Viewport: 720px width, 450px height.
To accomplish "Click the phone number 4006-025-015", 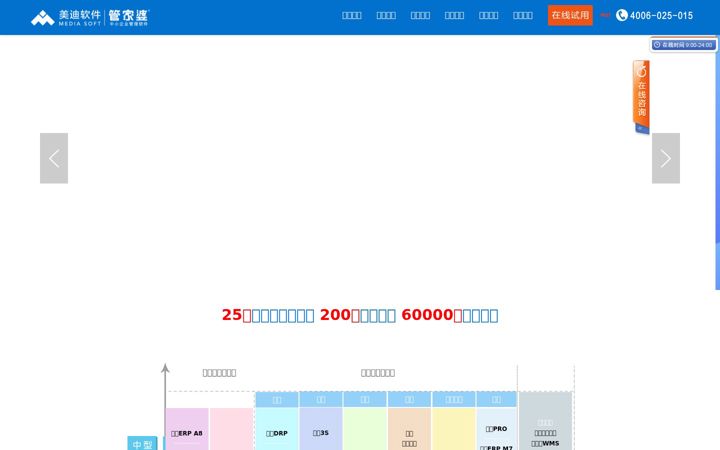I will (661, 16).
